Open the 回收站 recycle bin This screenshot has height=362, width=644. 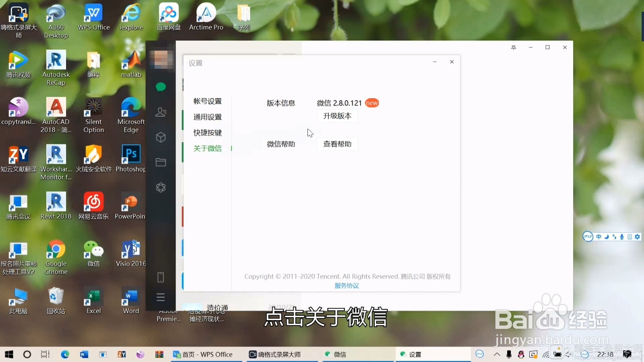(x=56, y=300)
